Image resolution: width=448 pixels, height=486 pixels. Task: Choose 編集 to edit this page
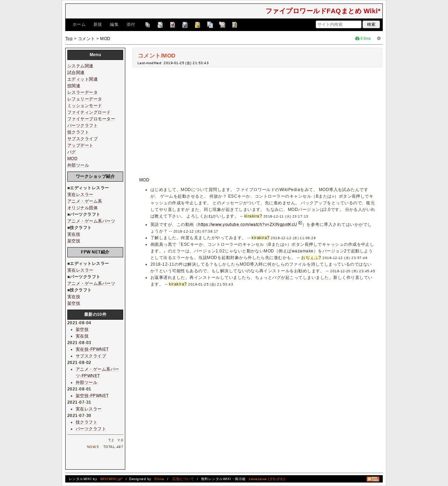tap(114, 24)
